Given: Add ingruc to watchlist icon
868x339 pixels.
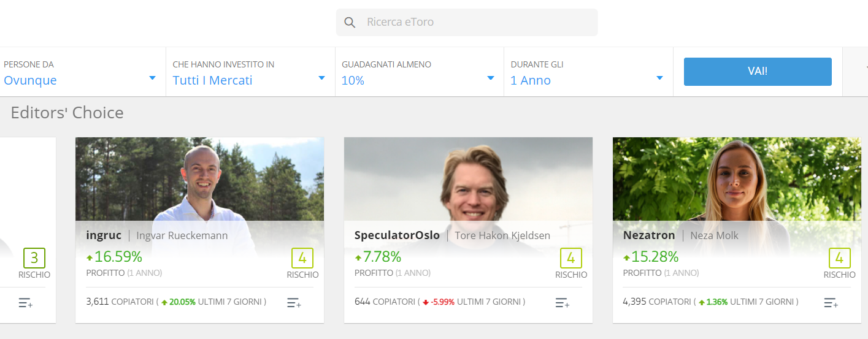Looking at the screenshot, I should pyautogui.click(x=294, y=303).
